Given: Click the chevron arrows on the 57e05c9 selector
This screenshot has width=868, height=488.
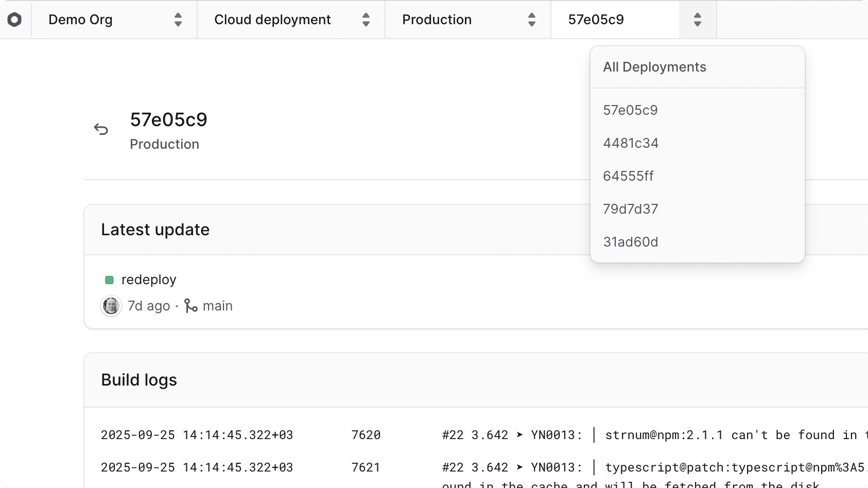Looking at the screenshot, I should [x=697, y=20].
